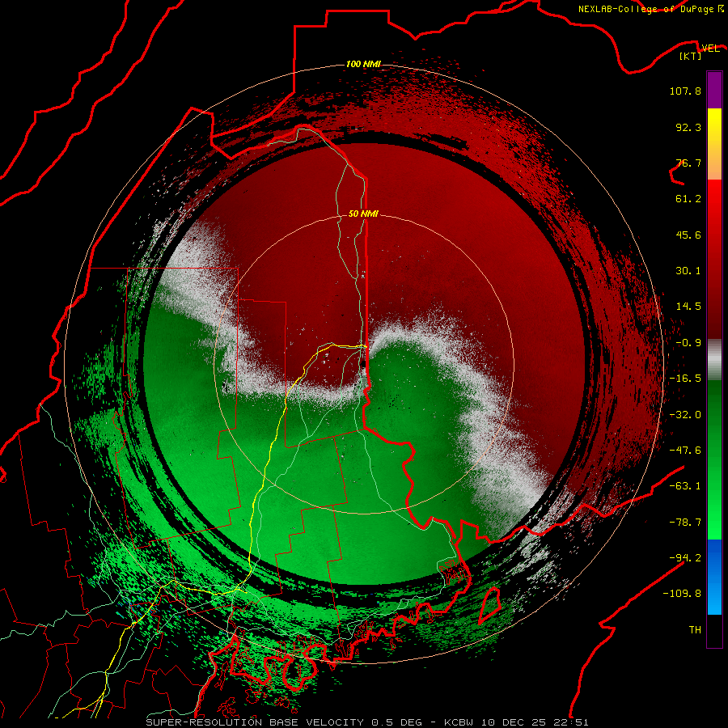The width and height of the screenshot is (728, 728).
Task: Pick the gray near-zero segment of the color bar
Action: 714,359
